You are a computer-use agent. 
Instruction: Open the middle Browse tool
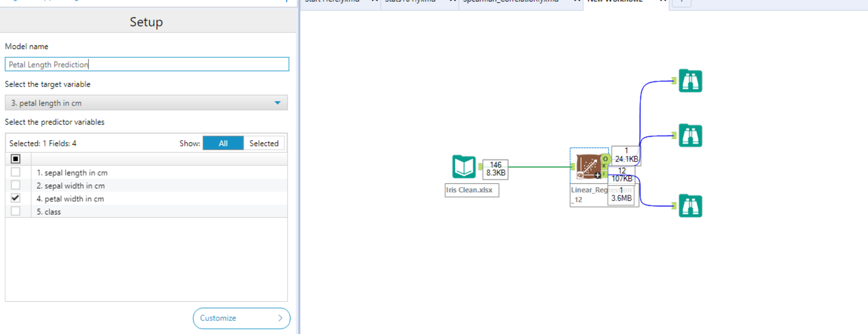690,135
